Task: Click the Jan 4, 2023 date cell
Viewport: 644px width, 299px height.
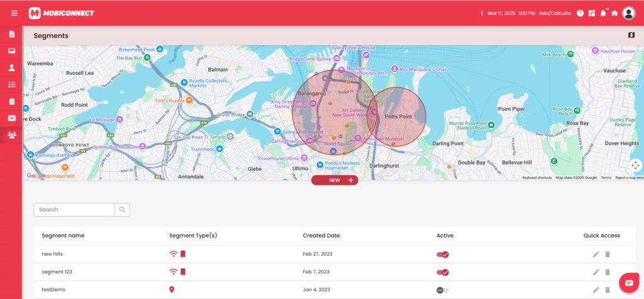Action: (x=316, y=290)
